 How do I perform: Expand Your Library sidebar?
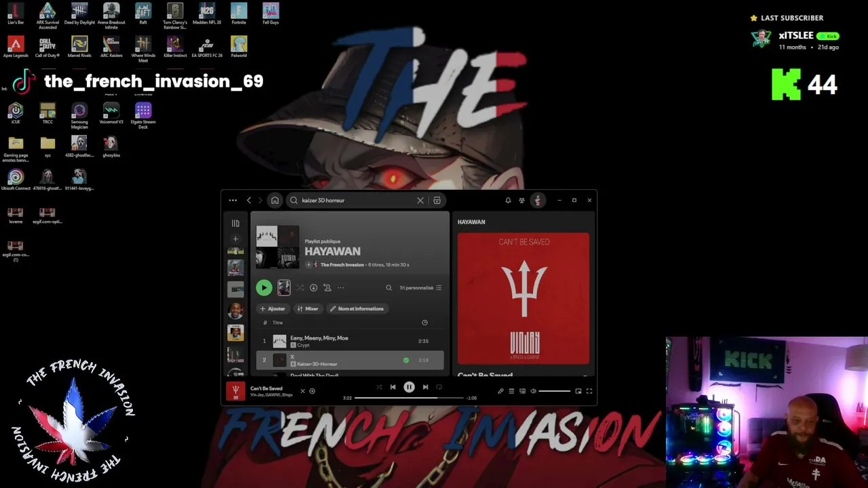[235, 223]
